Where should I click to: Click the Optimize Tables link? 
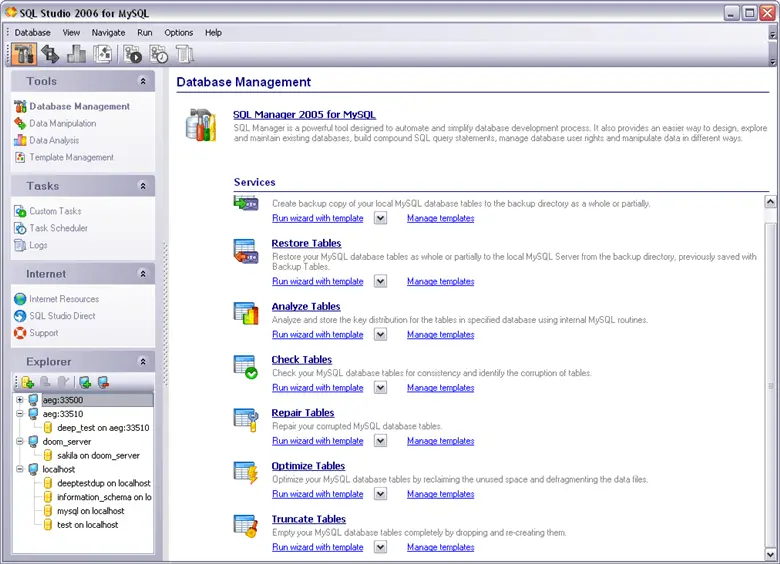click(x=308, y=466)
